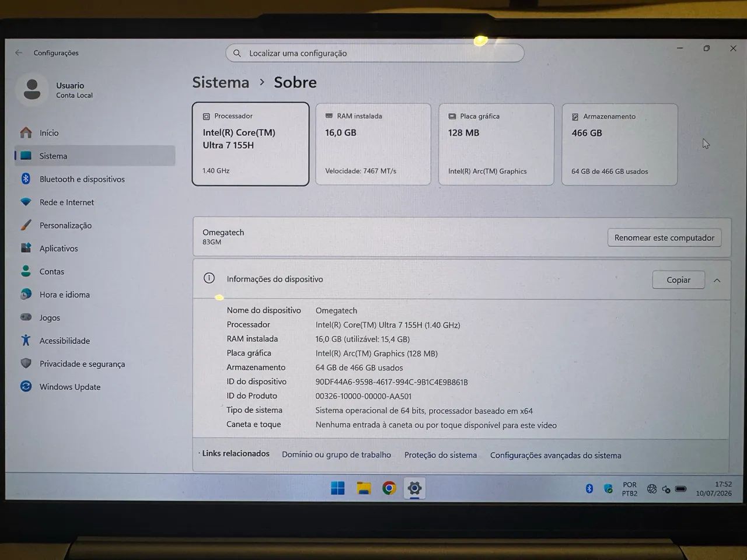Click the battery tray icon
Image resolution: width=747 pixels, height=560 pixels.
(x=681, y=489)
